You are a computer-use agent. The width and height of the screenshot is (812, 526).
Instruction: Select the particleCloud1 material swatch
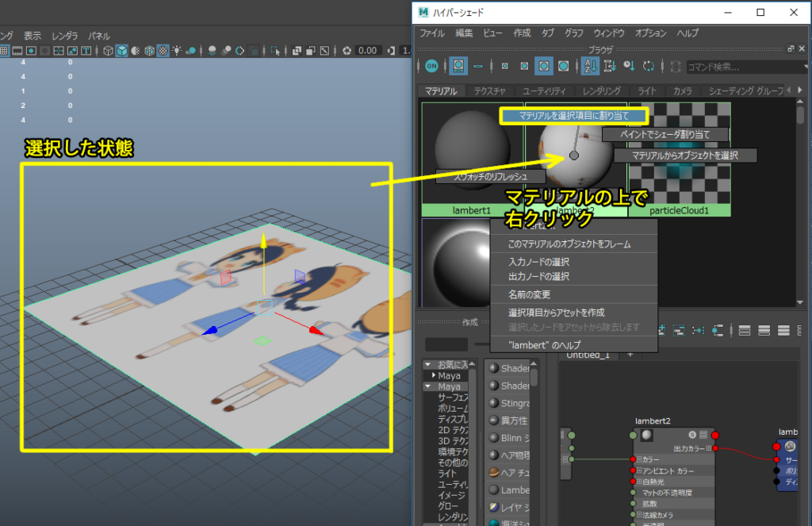[679, 159]
